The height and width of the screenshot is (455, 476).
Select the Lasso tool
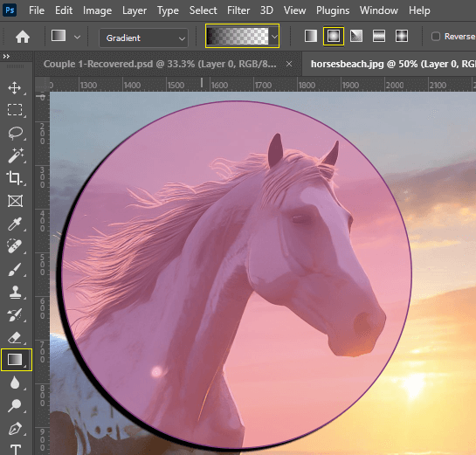tap(15, 133)
